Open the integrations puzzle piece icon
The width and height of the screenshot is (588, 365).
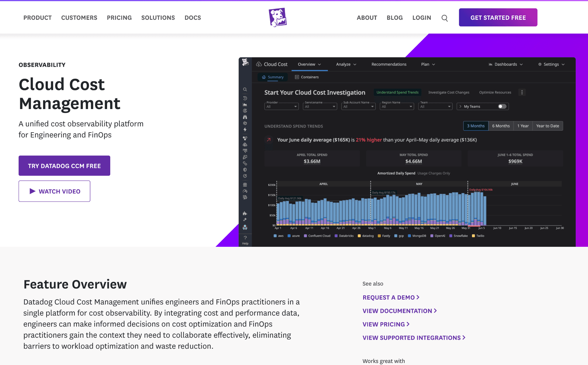[x=245, y=213]
